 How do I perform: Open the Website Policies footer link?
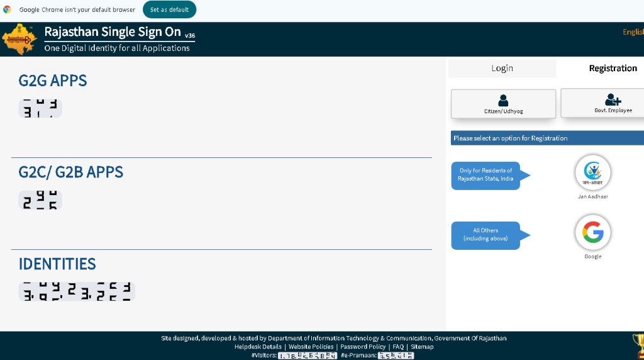click(x=311, y=347)
